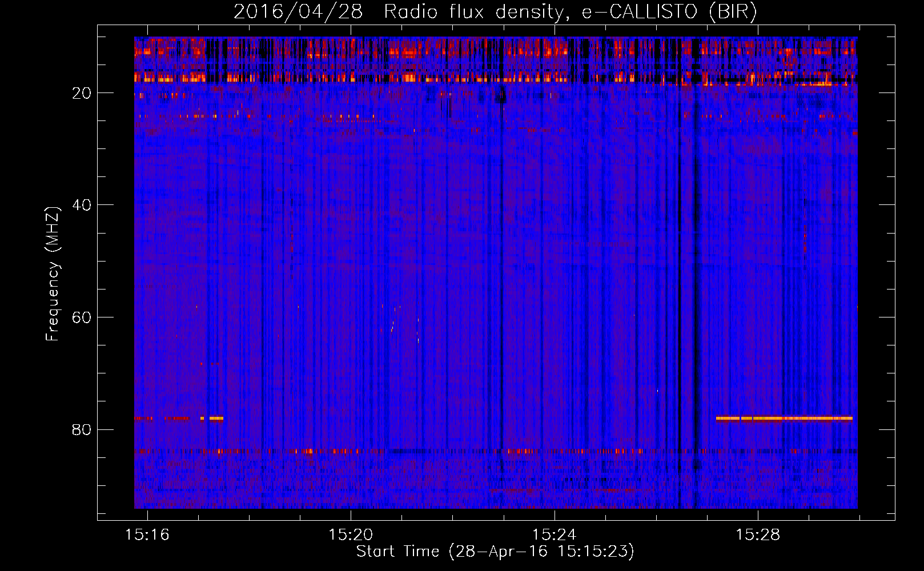Viewport: 924px width, 571px height.
Task: Click the "80" frequency tick label
Action: tap(82, 429)
